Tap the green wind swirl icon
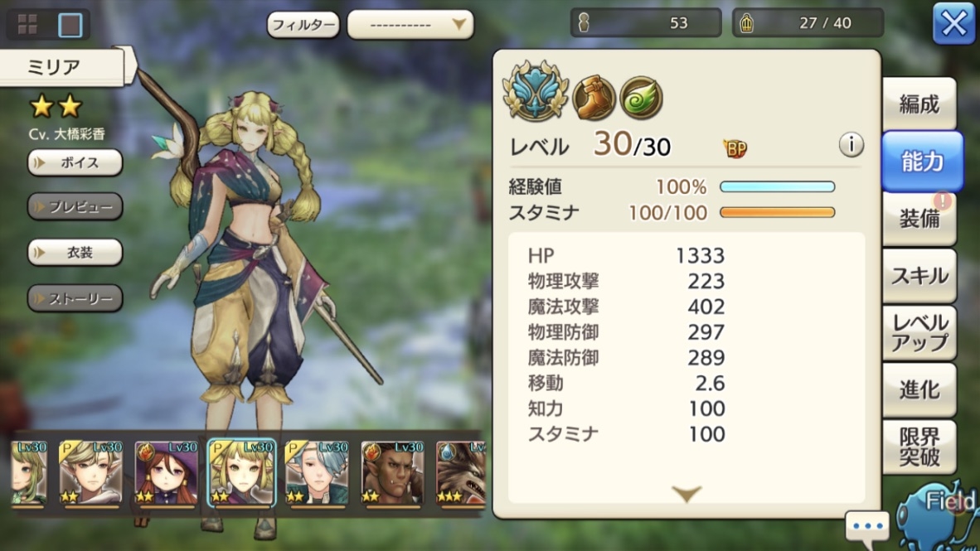The image size is (980, 551). click(641, 98)
